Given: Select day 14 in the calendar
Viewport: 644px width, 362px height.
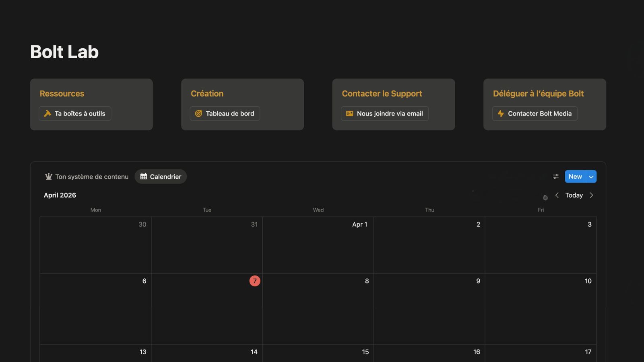Looking at the screenshot, I should (x=207, y=353).
